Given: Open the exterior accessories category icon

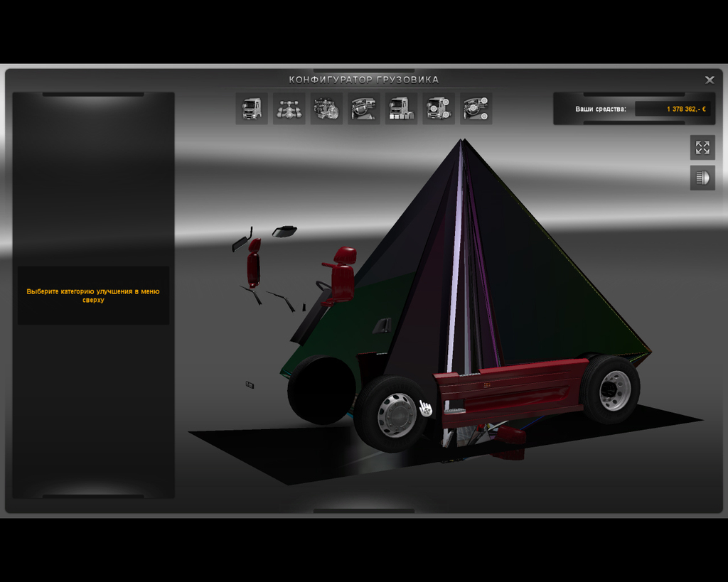Looking at the screenshot, I should [x=439, y=107].
